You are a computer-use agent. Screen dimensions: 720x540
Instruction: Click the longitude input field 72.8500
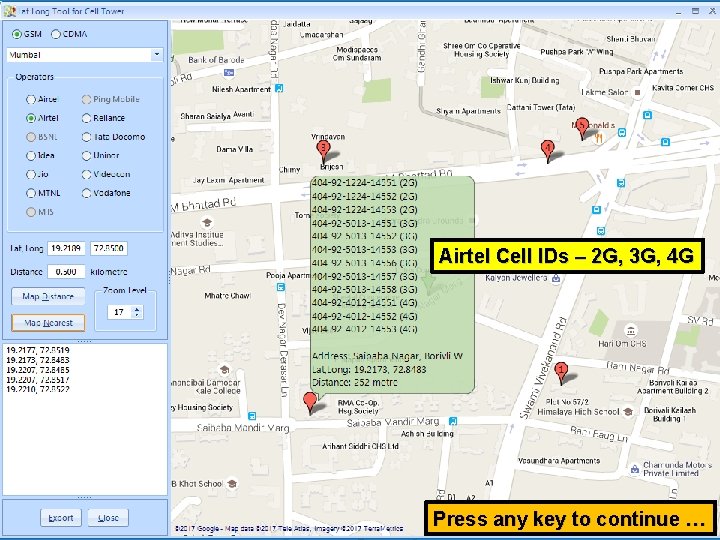[x=109, y=248]
